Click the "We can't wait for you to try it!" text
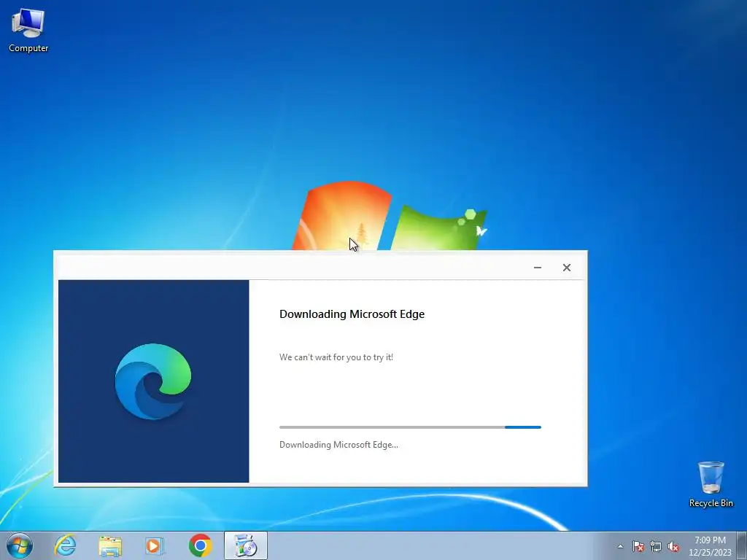Screen dimensions: 747x560 click(x=336, y=357)
